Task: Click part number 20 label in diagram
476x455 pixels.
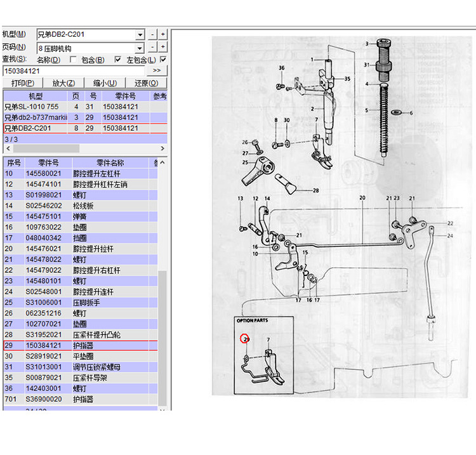Action: (362, 198)
